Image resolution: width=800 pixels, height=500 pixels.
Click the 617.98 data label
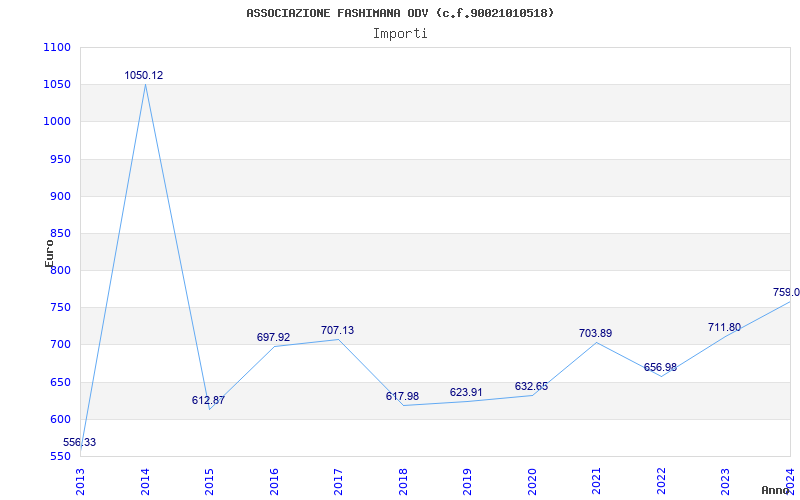coord(402,396)
